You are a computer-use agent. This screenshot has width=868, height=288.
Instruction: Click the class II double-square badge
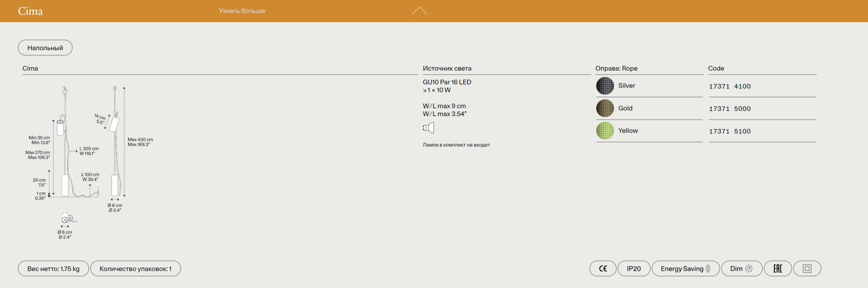(x=807, y=269)
